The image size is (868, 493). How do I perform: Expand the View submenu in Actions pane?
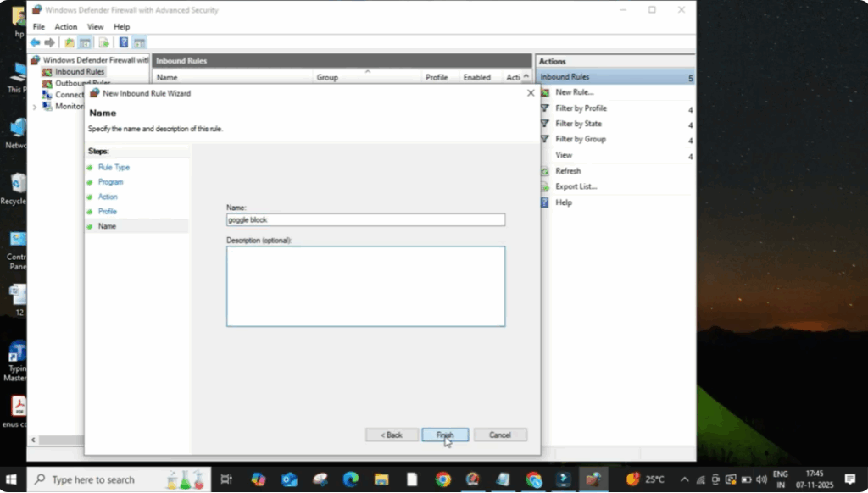[x=690, y=157]
